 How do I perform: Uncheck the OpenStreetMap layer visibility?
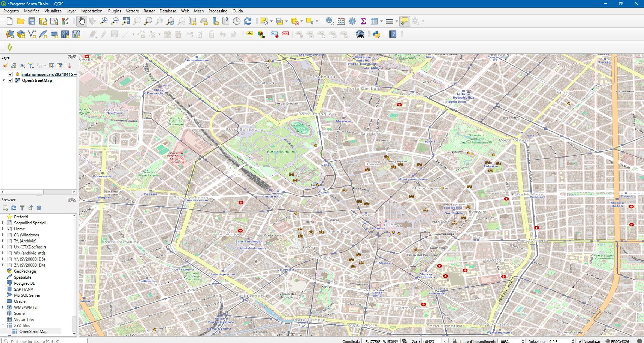(x=10, y=80)
